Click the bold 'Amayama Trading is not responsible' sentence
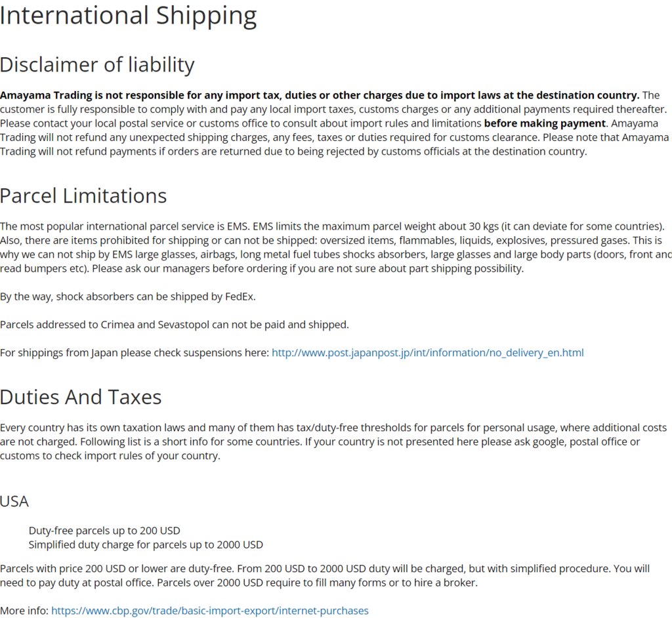Image resolution: width=672 pixels, height=618 pixels. [320, 95]
